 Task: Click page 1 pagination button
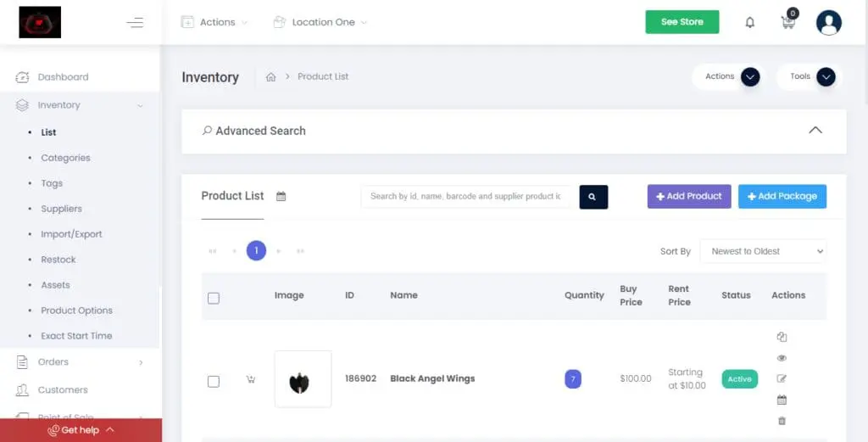pos(256,251)
